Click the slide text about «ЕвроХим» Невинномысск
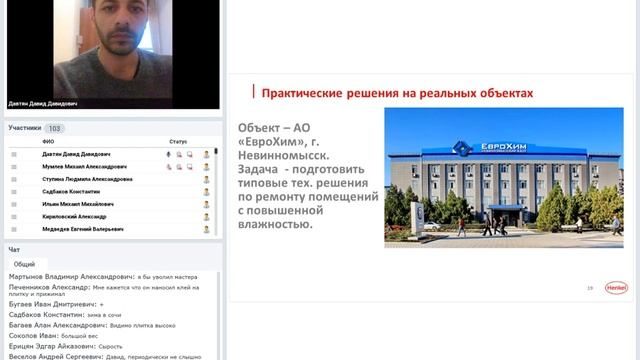Screen dimensions: 640x360 (x=308, y=176)
